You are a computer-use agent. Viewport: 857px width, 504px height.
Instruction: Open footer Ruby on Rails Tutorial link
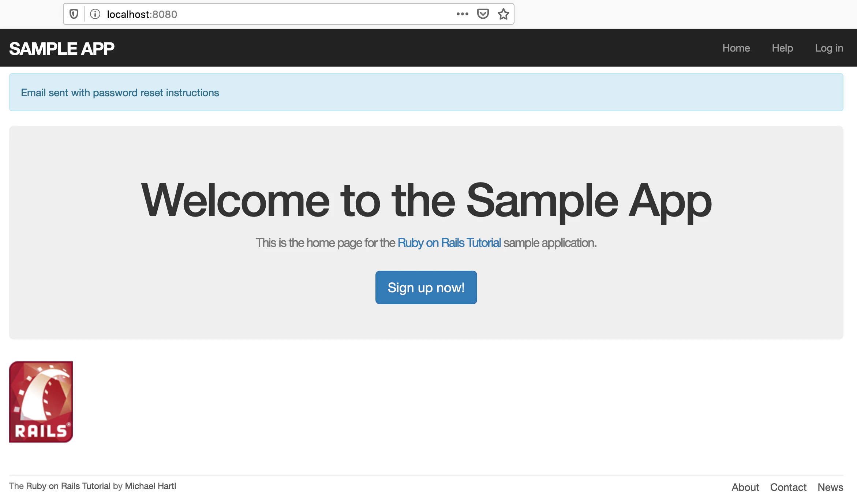tap(68, 486)
